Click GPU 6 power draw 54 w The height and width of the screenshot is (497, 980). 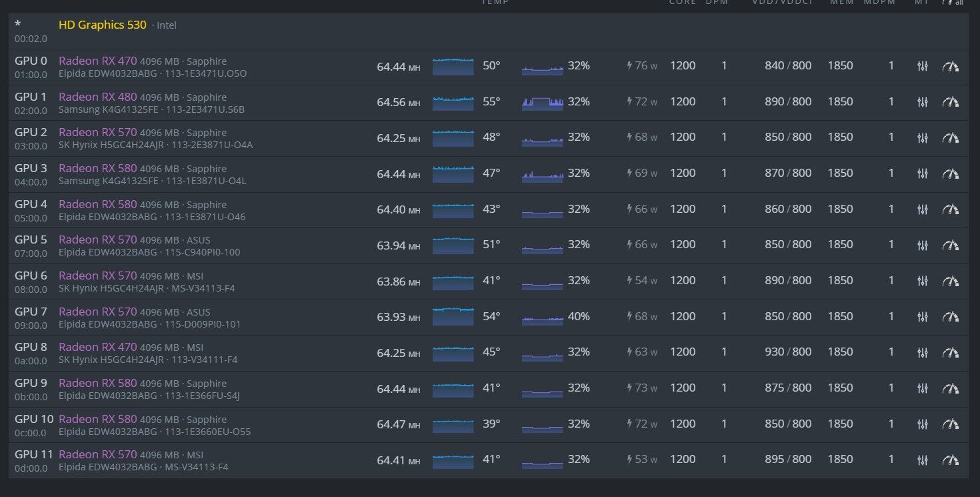[x=642, y=281]
